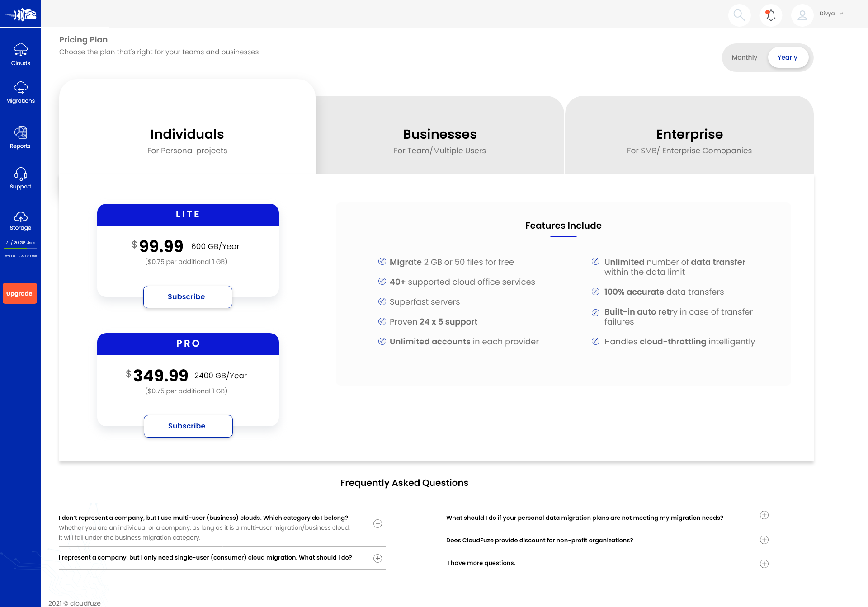Viewport: 868px width, 607px height.
Task: Click the search magnifier icon
Action: [x=739, y=15]
